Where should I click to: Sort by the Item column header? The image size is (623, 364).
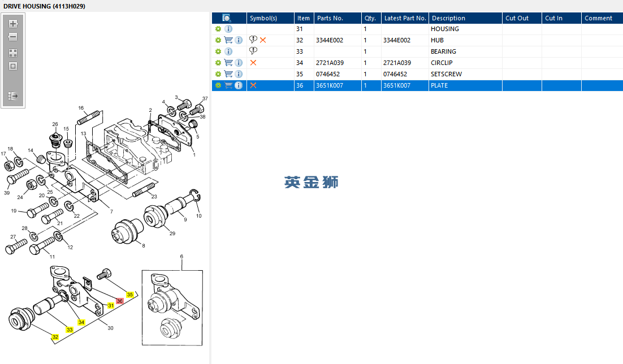[x=304, y=18]
